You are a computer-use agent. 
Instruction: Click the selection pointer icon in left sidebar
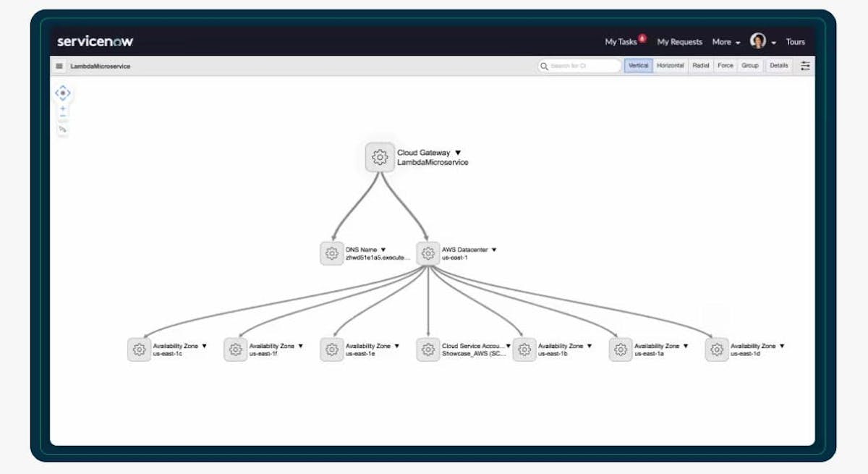61,129
